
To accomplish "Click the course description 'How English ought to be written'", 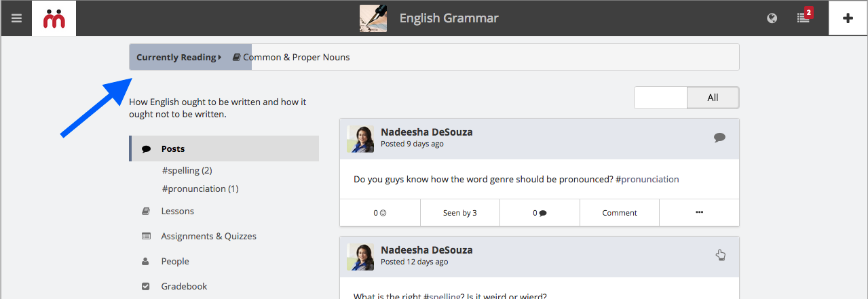I will click(218, 108).
